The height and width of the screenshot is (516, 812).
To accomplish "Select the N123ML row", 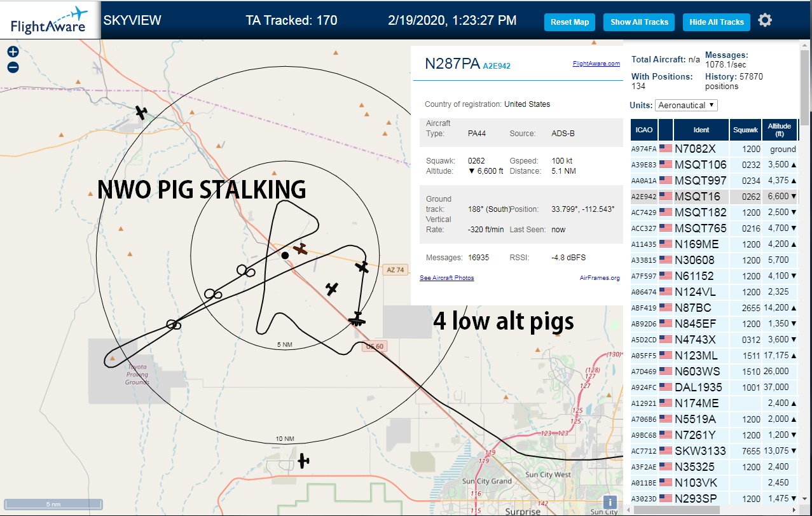I will (x=713, y=356).
